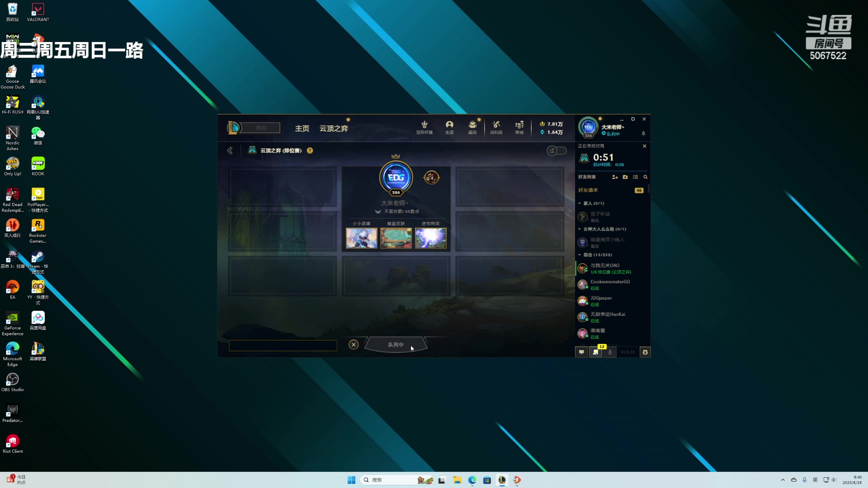This screenshot has width=868, height=488.
Task: Select friend JDGjasper
Action: [x=611, y=301]
